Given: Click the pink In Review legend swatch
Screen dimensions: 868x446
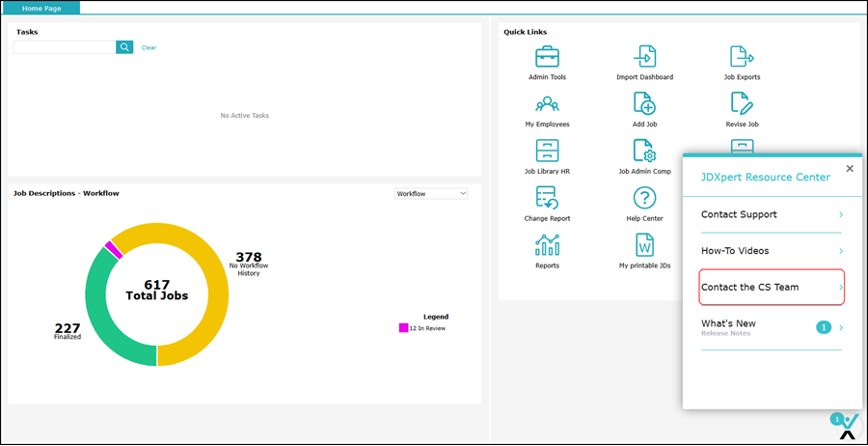Looking at the screenshot, I should [x=403, y=328].
